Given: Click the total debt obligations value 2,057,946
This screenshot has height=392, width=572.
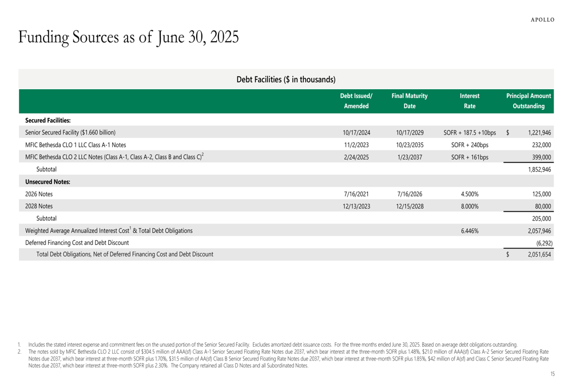Looking at the screenshot, I should point(539,231).
